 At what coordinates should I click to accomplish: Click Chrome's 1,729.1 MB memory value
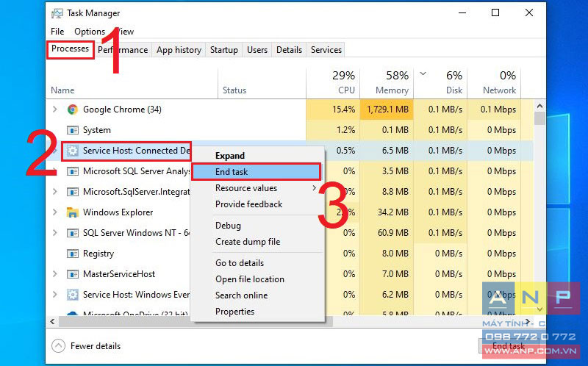[x=387, y=110]
